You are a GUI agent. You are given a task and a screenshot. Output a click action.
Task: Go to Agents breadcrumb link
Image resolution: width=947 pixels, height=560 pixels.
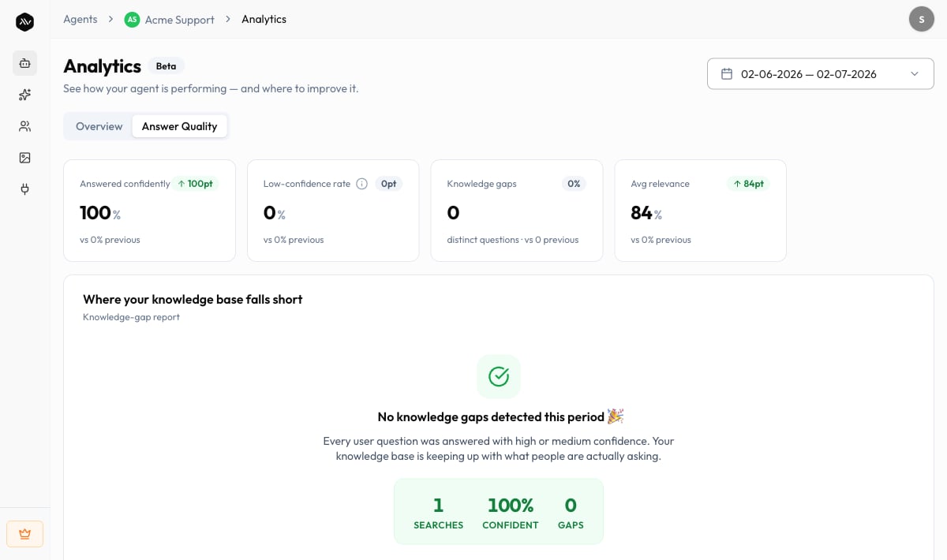80,19
